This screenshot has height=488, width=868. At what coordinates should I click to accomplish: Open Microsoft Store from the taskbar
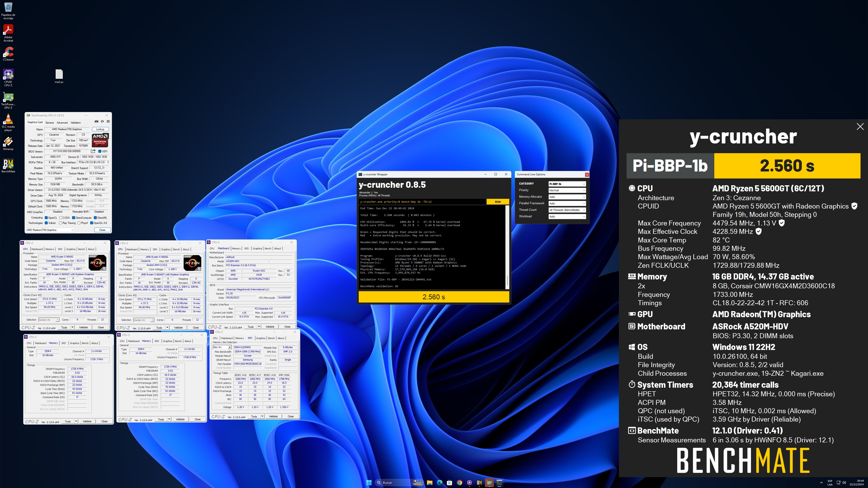(450, 483)
